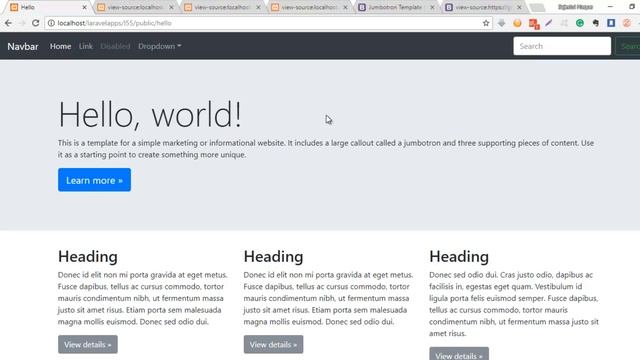Viewport: 640px width, 360px height.
Task: Close the Jumbotron Template tab
Action: pos(432,7)
